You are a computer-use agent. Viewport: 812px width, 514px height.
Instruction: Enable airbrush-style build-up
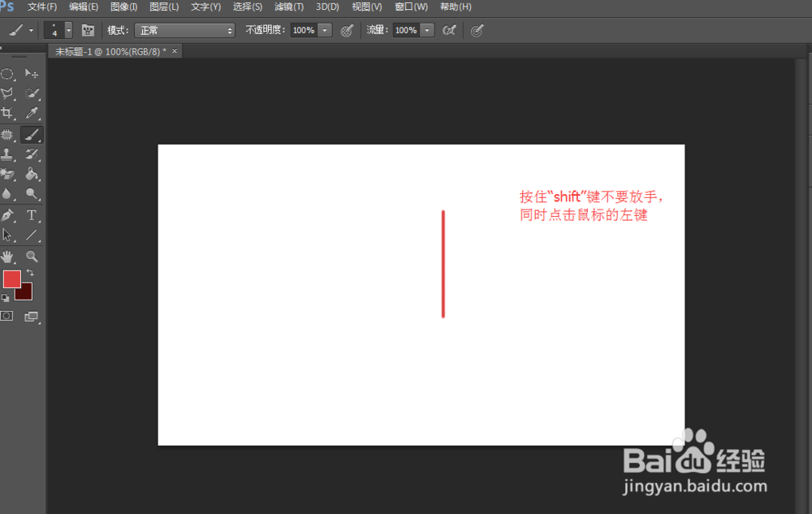(449, 31)
